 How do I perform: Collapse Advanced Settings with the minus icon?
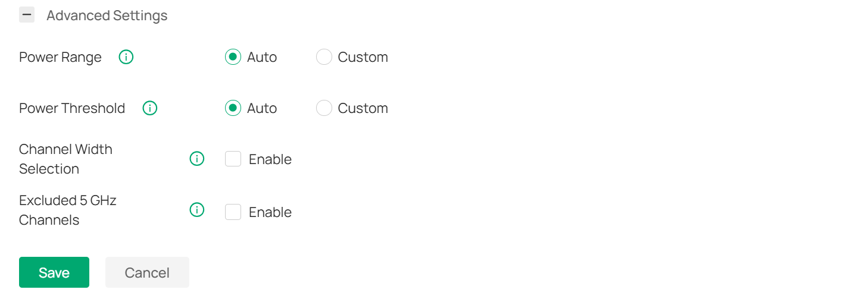click(27, 15)
